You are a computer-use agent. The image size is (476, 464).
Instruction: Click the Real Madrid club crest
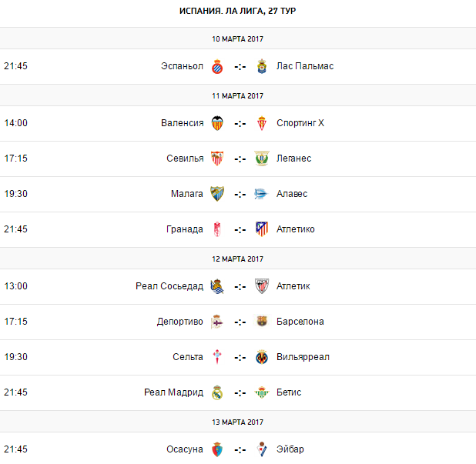(x=216, y=392)
